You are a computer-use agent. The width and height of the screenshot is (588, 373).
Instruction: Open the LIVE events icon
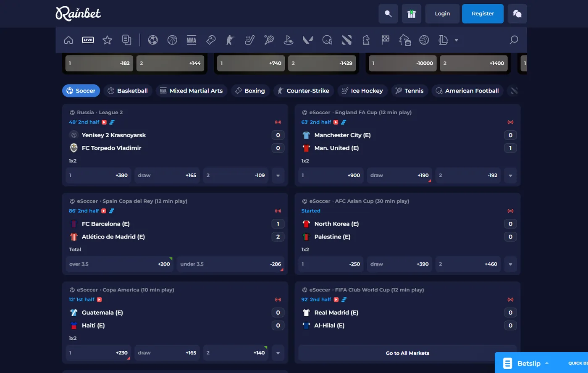pos(88,40)
